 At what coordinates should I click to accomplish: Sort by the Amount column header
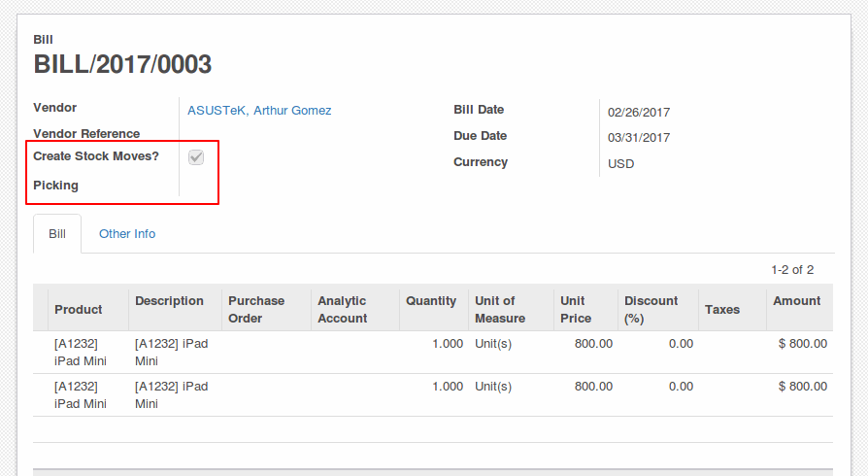796,301
